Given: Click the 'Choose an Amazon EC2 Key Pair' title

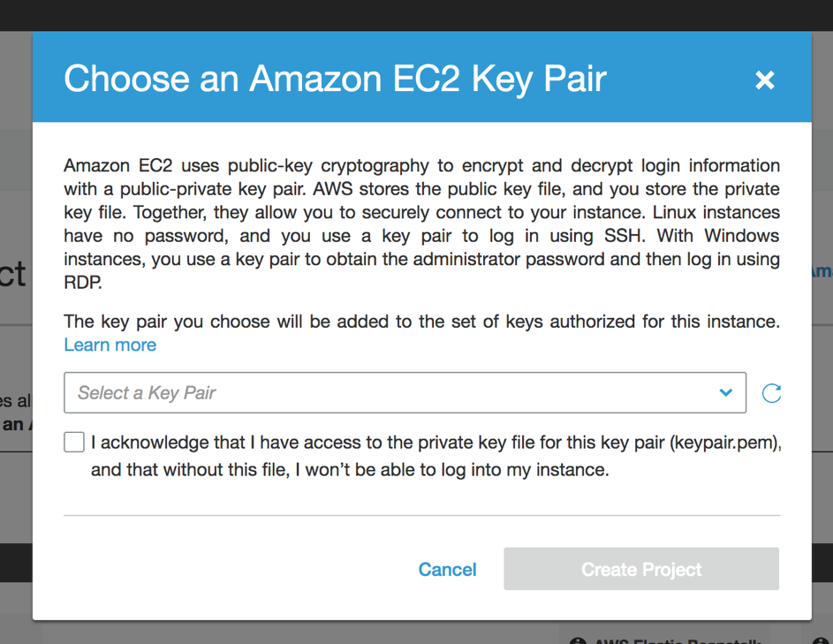Looking at the screenshot, I should click(x=335, y=79).
